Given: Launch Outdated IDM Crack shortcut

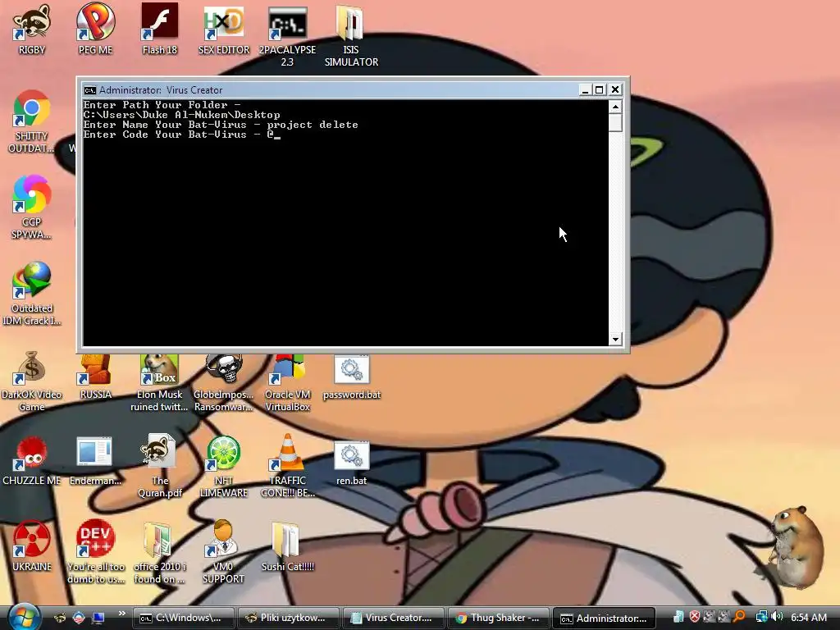Looking at the screenshot, I should 32,294.
